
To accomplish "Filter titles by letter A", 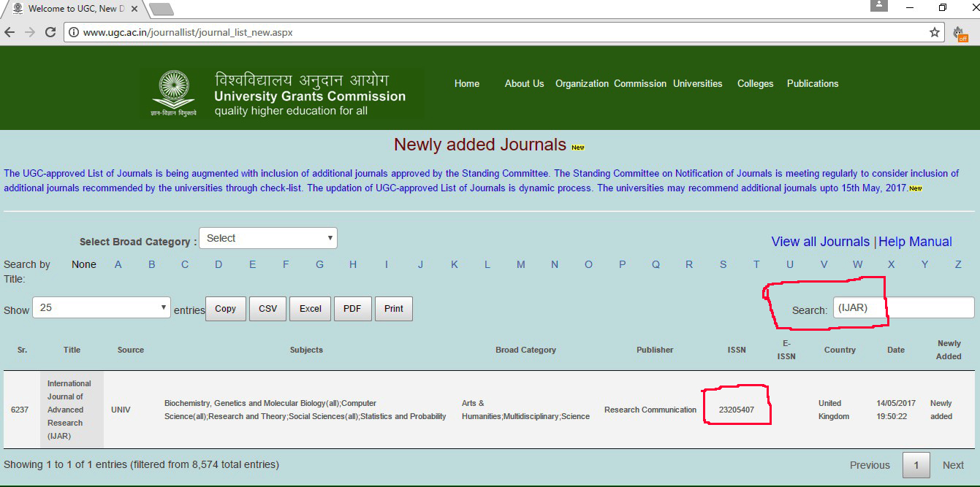I will (118, 264).
